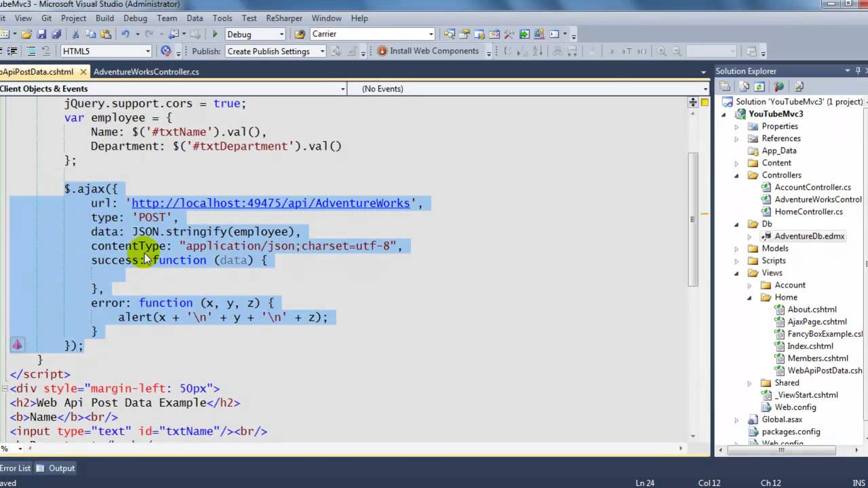Open the Carrier find combo box
Viewport: 868px width, 488px height.
point(431,34)
